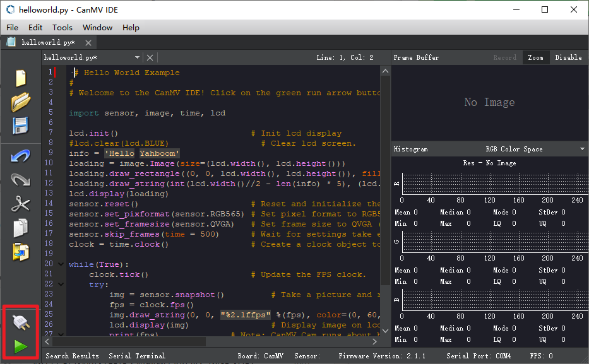
Task: Run script with green start arrow
Action: 21,346
